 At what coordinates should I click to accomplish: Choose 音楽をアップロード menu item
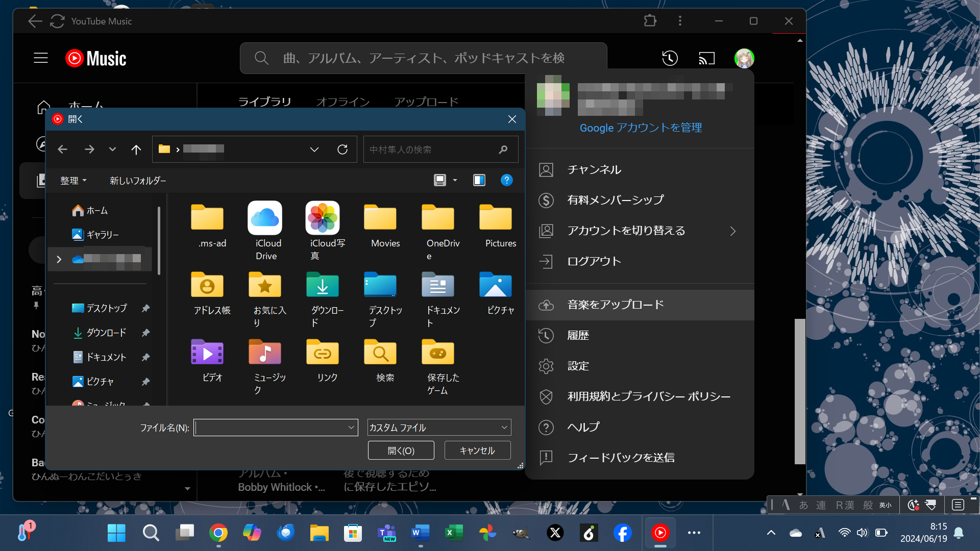[640, 305]
